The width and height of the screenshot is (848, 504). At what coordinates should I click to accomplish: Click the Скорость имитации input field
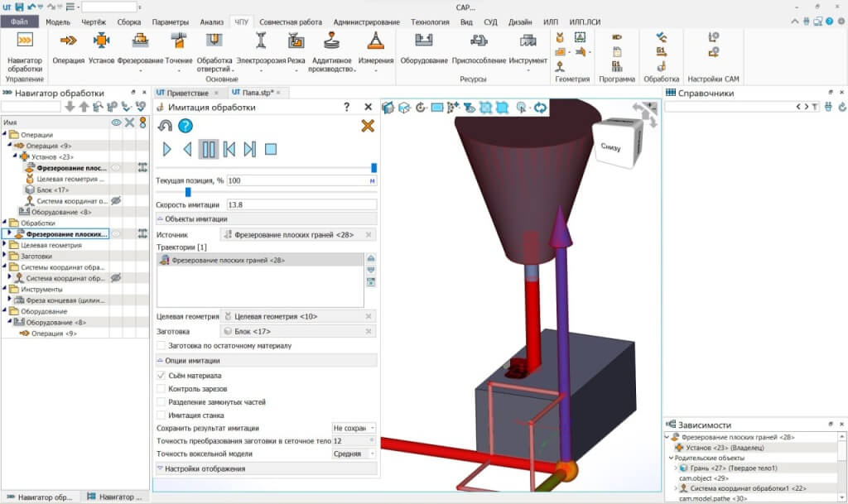[x=301, y=204]
